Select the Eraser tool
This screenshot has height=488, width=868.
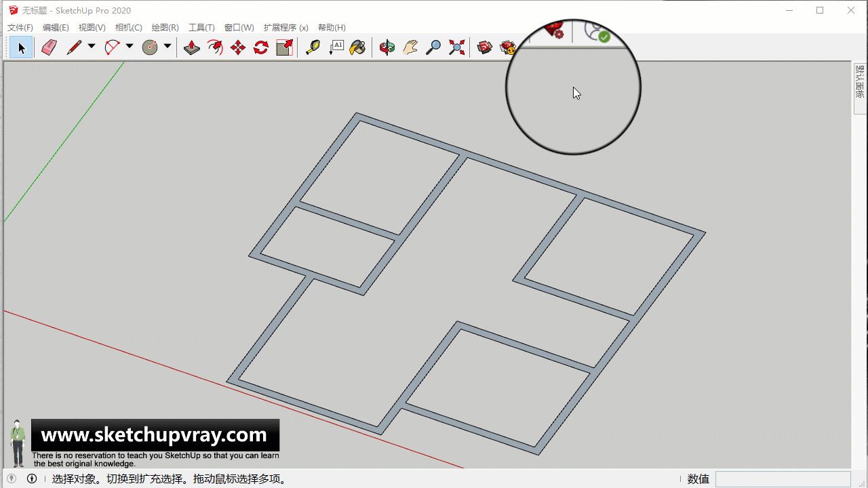click(x=49, y=47)
